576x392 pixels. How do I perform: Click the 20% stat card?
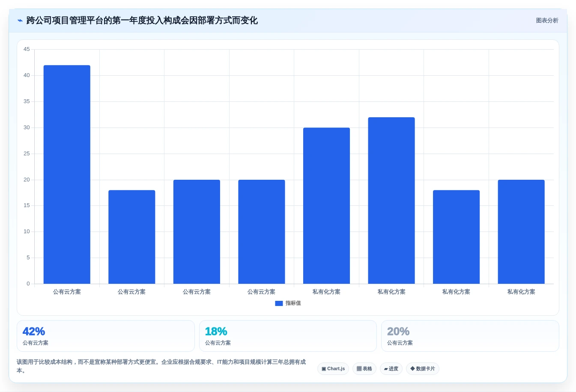(470, 336)
